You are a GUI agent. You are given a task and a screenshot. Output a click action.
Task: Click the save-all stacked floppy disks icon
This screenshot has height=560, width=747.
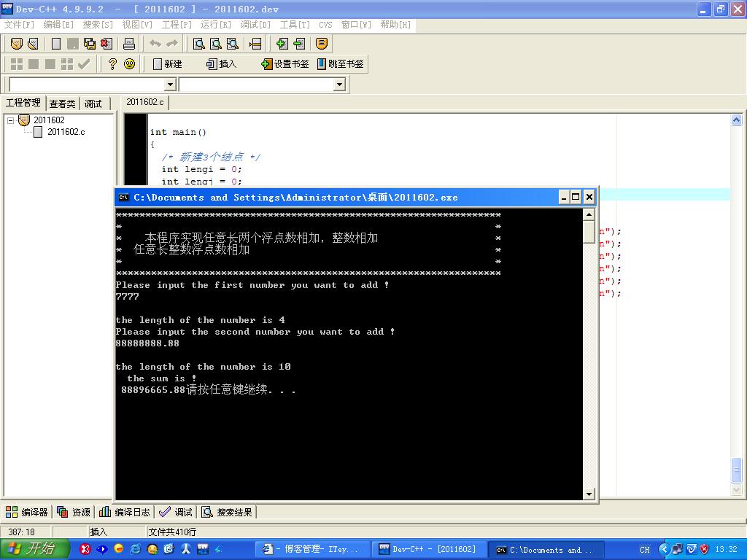point(90,44)
